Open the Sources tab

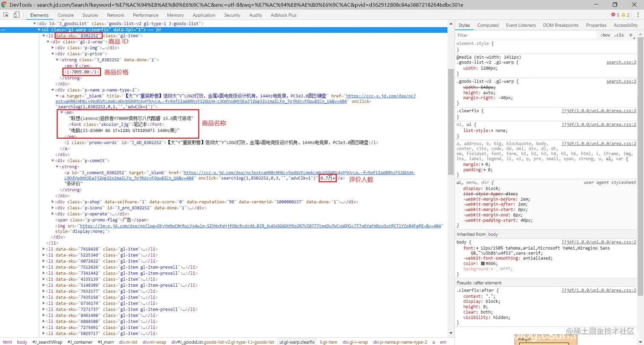90,15
